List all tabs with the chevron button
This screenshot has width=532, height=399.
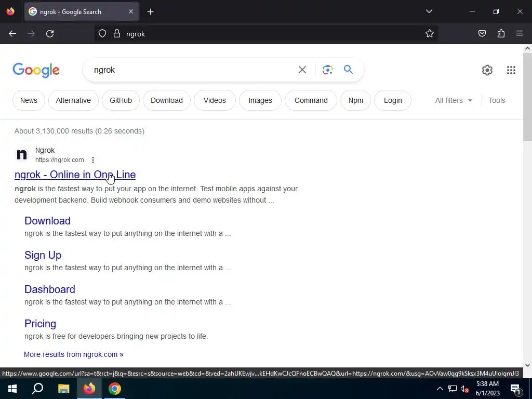pos(429,11)
